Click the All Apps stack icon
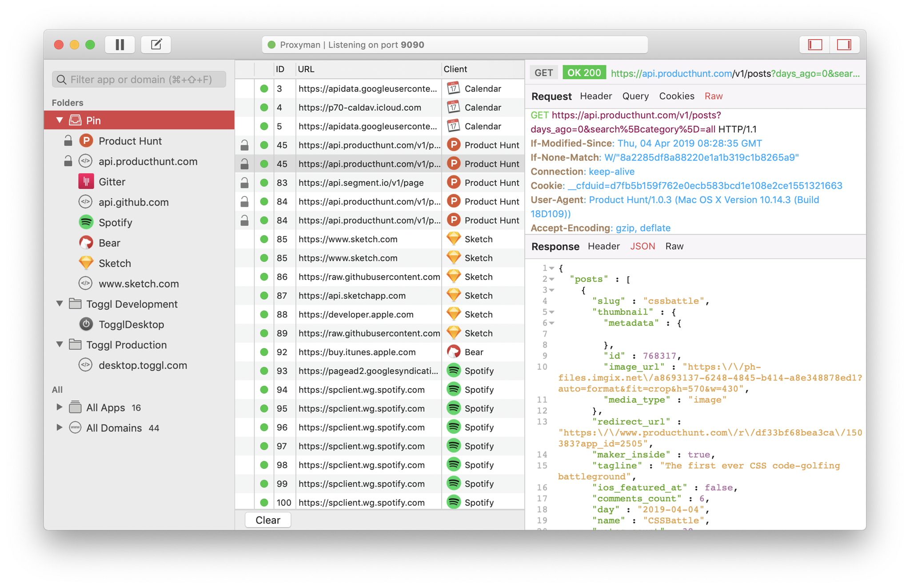The height and width of the screenshot is (588, 910). coord(76,407)
